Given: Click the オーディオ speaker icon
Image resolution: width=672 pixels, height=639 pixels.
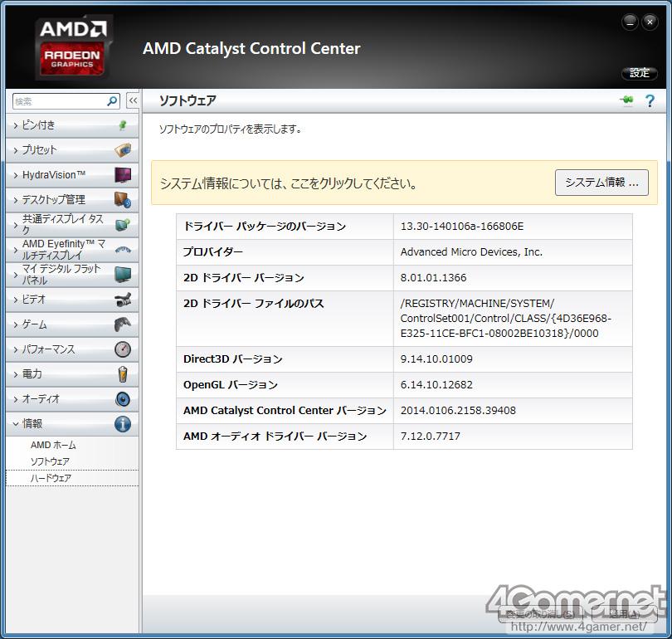Looking at the screenshot, I should (x=123, y=399).
